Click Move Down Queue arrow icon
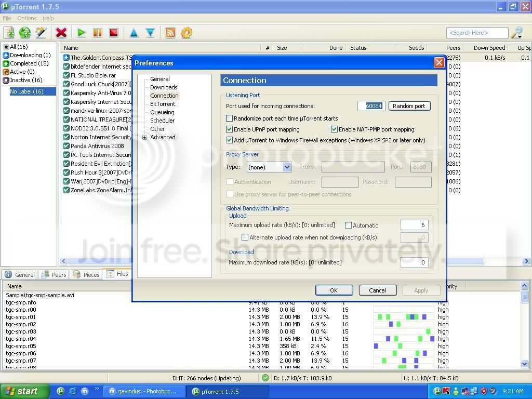Screen dimensions: 532x399 pos(150,33)
